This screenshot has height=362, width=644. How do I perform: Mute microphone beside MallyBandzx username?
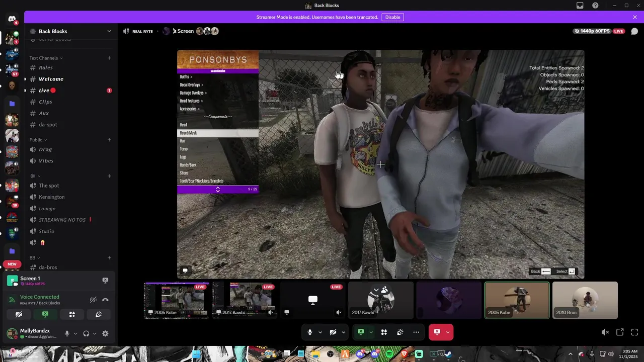click(67, 333)
